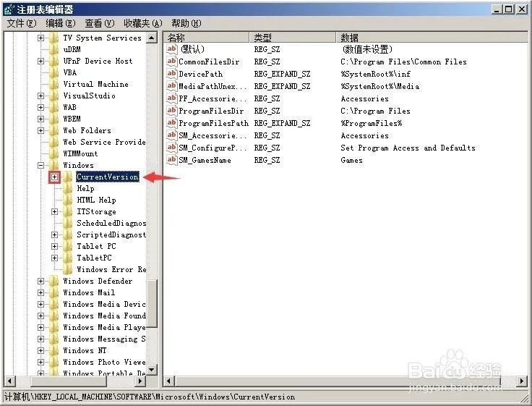Click values pane scroll left arrow

pos(169,381)
